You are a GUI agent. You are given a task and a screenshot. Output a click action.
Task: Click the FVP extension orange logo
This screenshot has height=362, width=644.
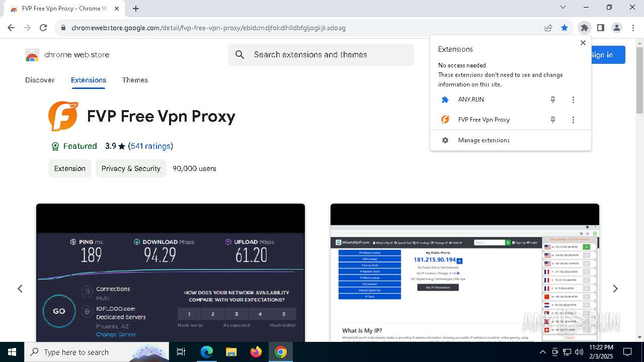63,116
